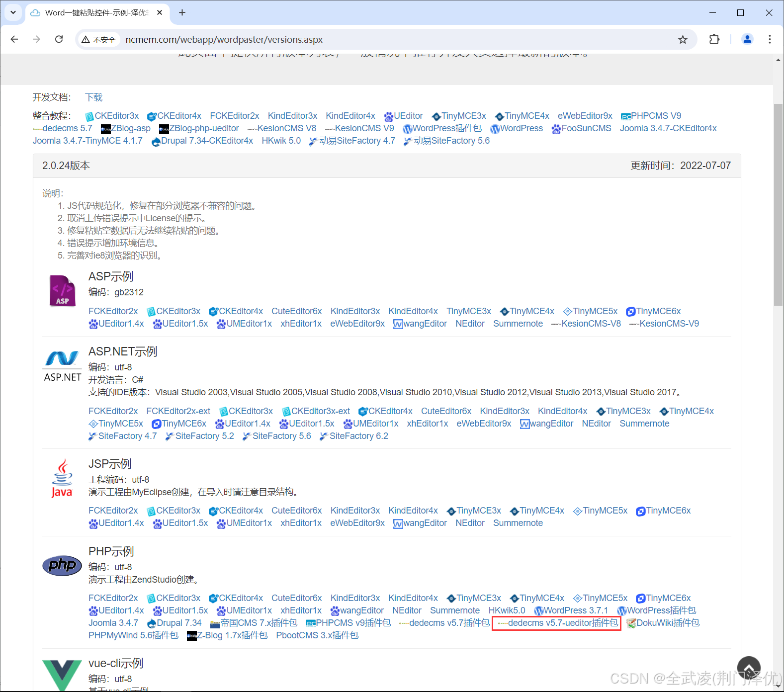Download ASP KesionCMS-V8 example

coord(586,324)
